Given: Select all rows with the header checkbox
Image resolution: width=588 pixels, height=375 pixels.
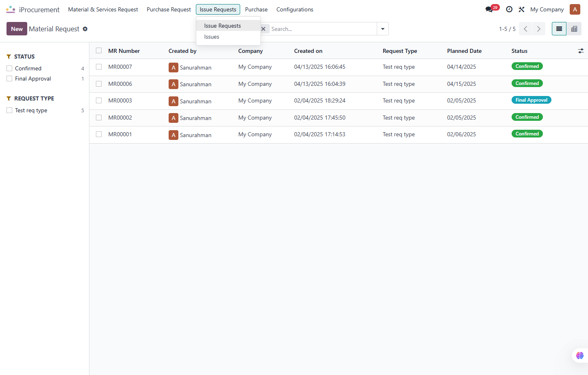Looking at the screenshot, I should pos(99,51).
